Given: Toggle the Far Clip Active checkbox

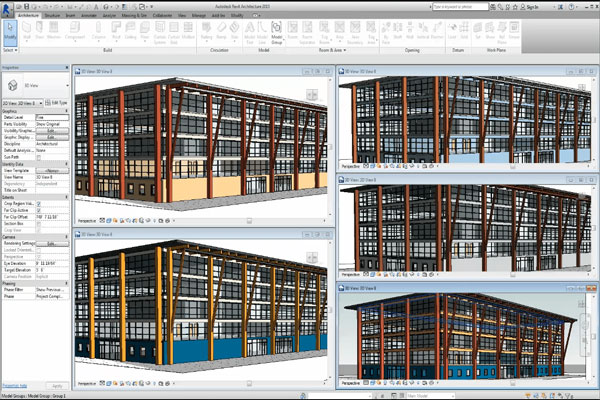Looking at the screenshot, I should point(38,210).
